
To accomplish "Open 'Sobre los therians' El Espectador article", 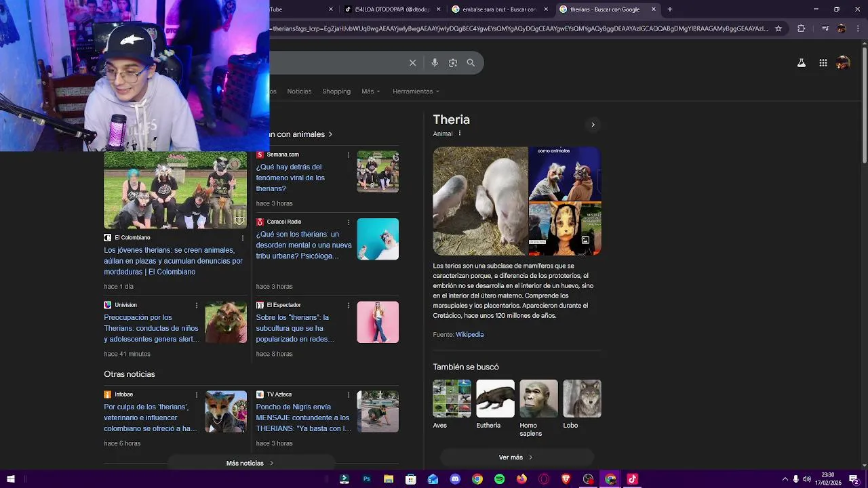I will (x=295, y=328).
